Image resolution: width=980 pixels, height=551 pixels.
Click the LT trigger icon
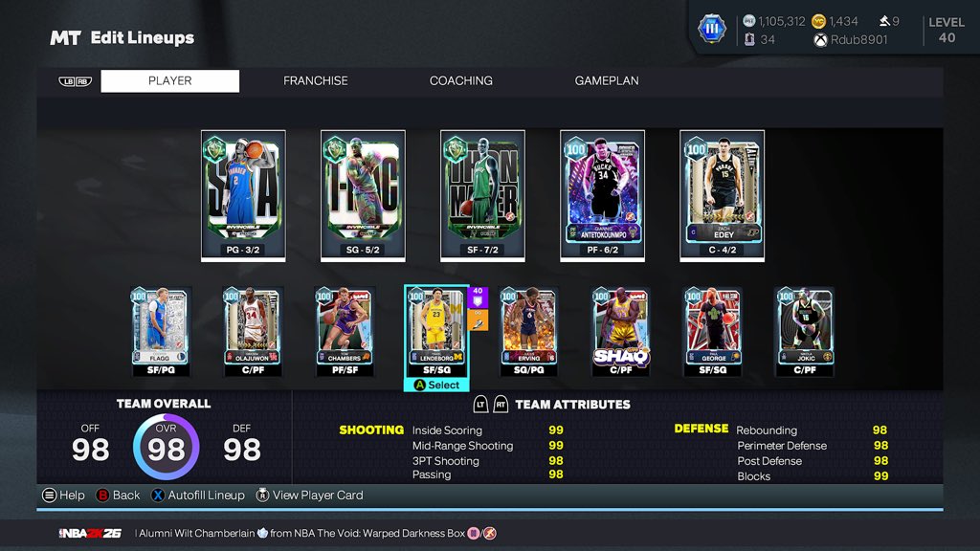click(480, 405)
